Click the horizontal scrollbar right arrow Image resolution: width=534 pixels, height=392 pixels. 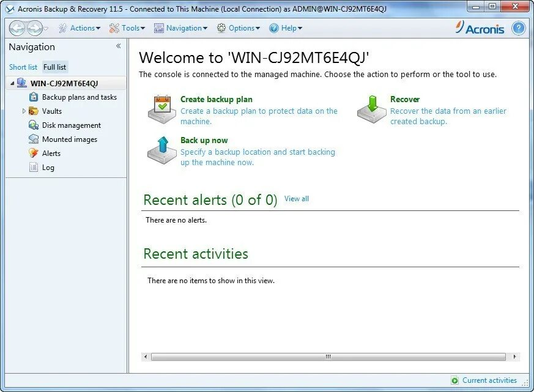point(514,357)
